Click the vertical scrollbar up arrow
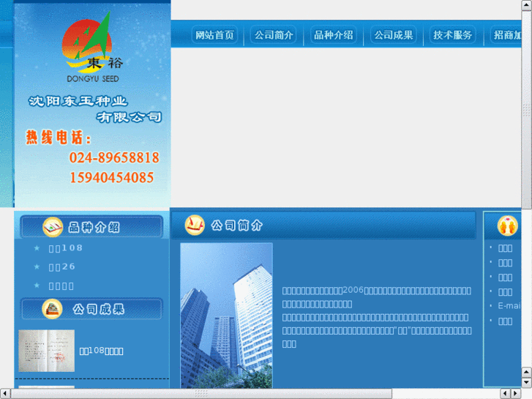This screenshot has height=399, width=532. point(527,5)
